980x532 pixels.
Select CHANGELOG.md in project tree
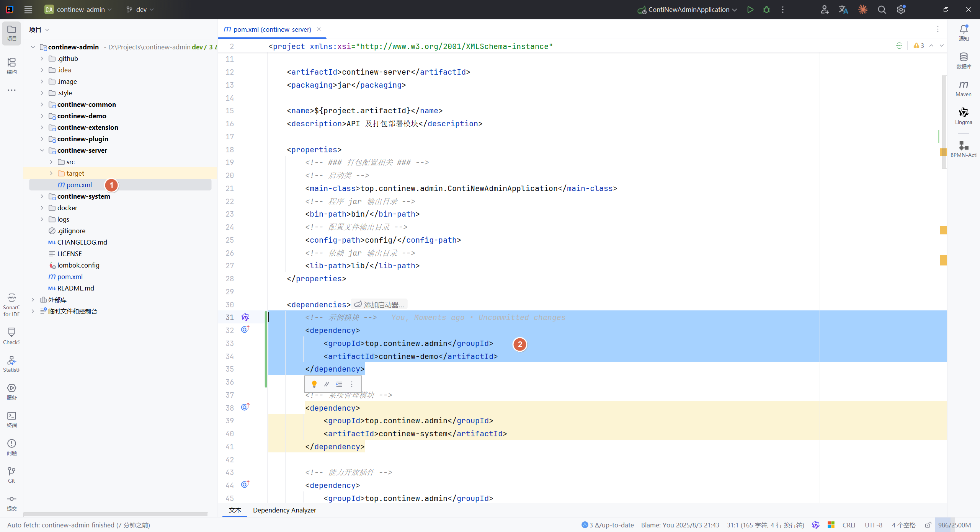(x=82, y=242)
